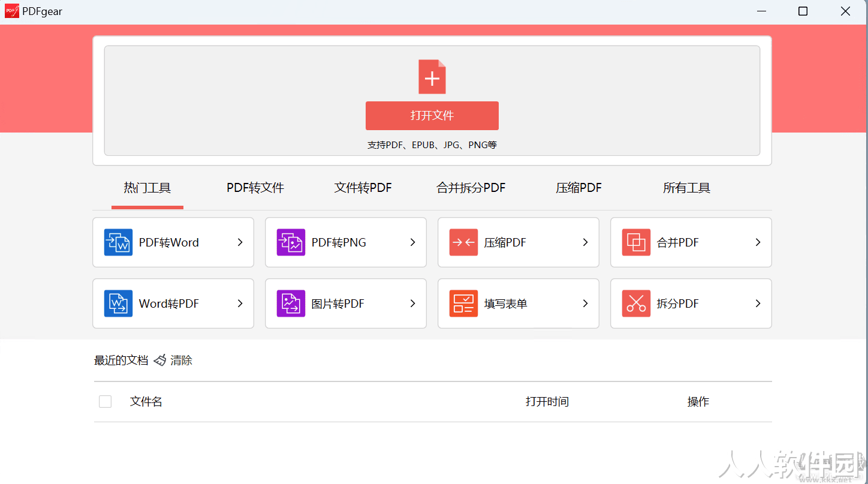Click the 文件名 column header
The width and height of the screenshot is (868, 484).
146,402
